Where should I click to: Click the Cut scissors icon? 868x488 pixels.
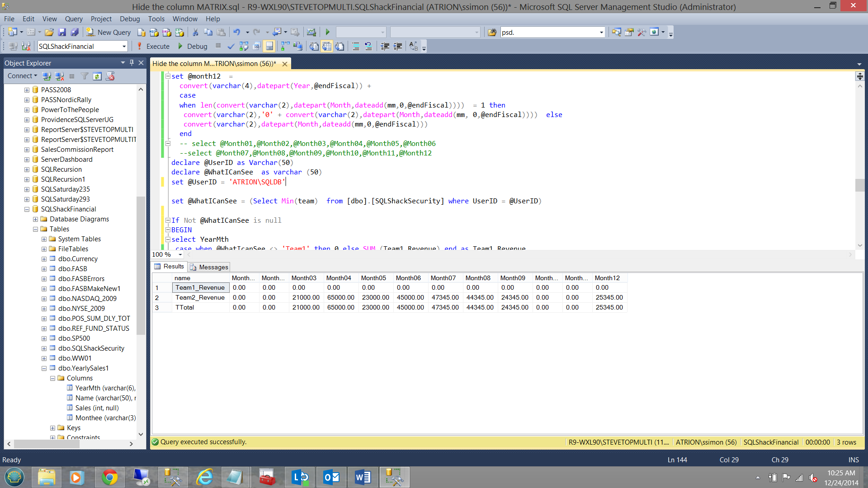click(x=195, y=32)
